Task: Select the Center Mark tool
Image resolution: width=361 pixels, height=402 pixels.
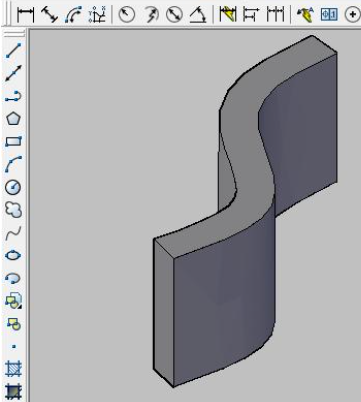Action: click(x=352, y=15)
